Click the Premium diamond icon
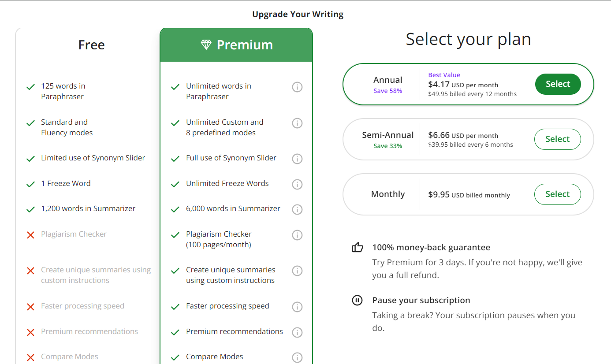This screenshot has width=611, height=364. tap(206, 45)
